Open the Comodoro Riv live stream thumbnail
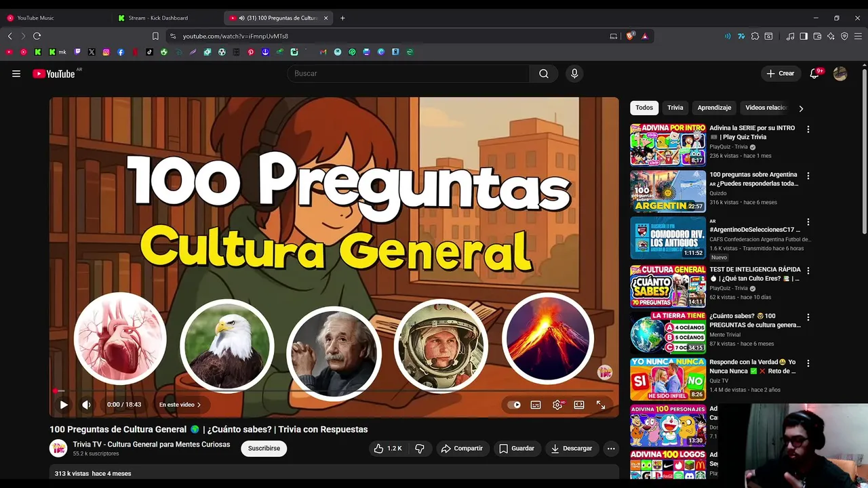Screen dimensions: 868x488 (x=668, y=238)
